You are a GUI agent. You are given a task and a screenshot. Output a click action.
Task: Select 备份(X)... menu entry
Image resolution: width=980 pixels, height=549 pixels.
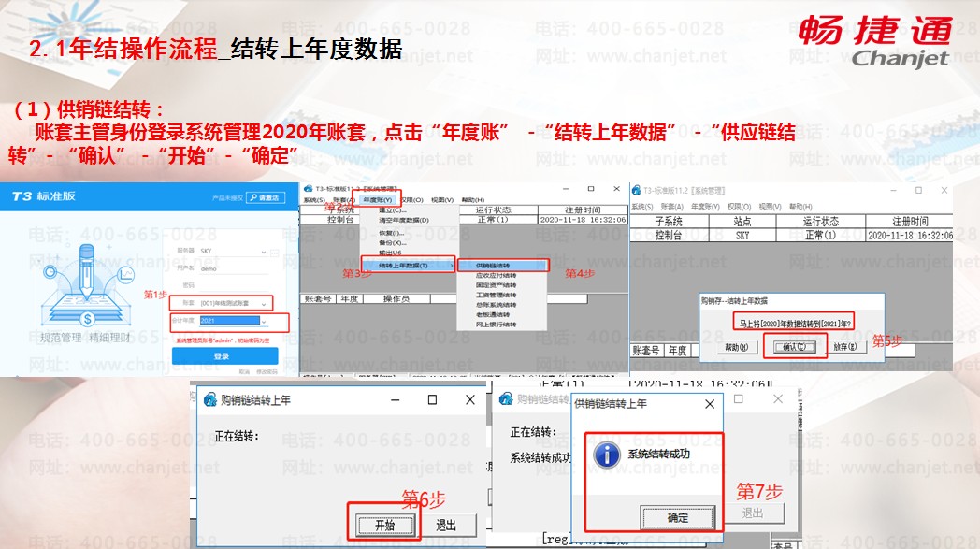pos(392,242)
